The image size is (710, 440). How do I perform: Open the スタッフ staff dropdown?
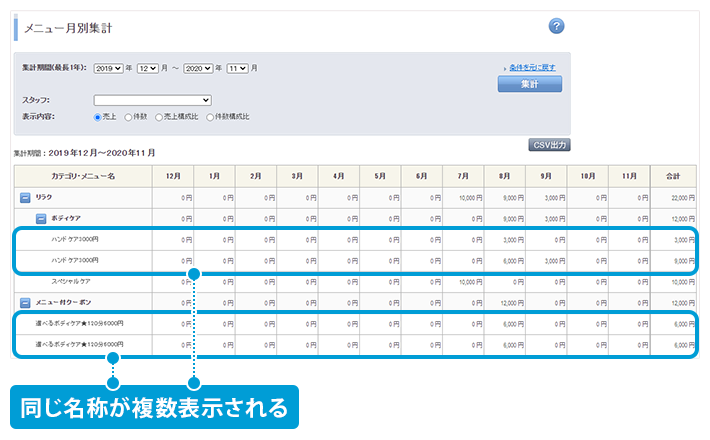click(x=152, y=100)
